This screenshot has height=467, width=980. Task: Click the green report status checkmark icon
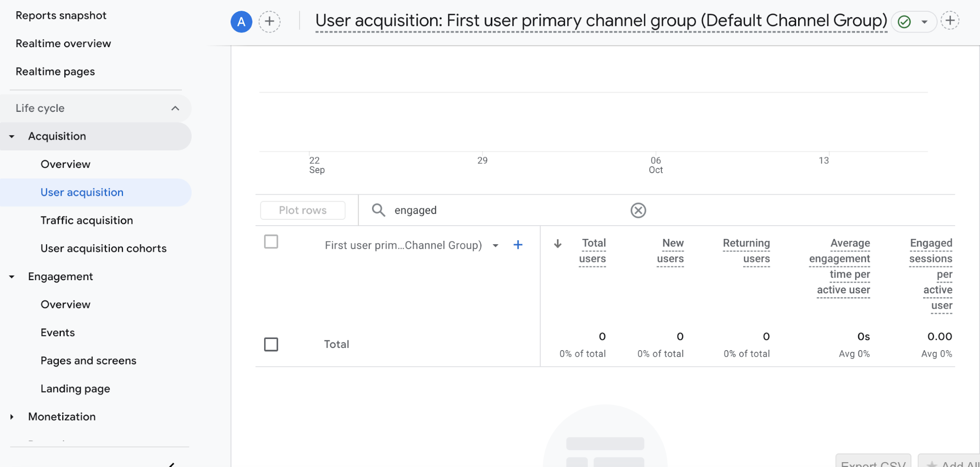tap(905, 22)
